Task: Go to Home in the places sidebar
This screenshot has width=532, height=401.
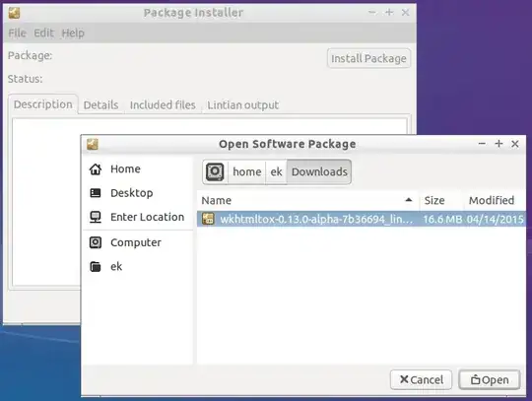Action: coord(137,168)
